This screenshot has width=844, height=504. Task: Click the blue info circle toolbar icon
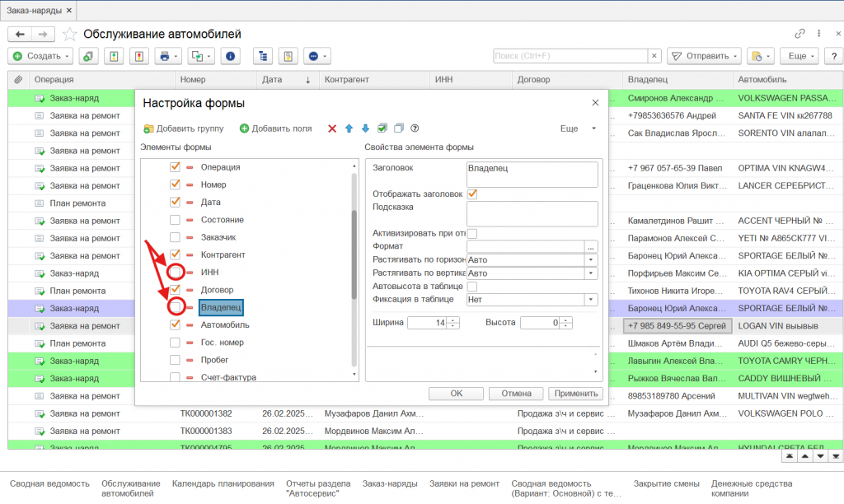click(x=230, y=56)
